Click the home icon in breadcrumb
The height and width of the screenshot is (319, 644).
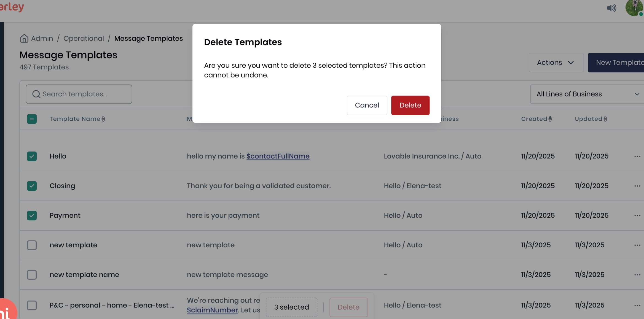point(24,39)
